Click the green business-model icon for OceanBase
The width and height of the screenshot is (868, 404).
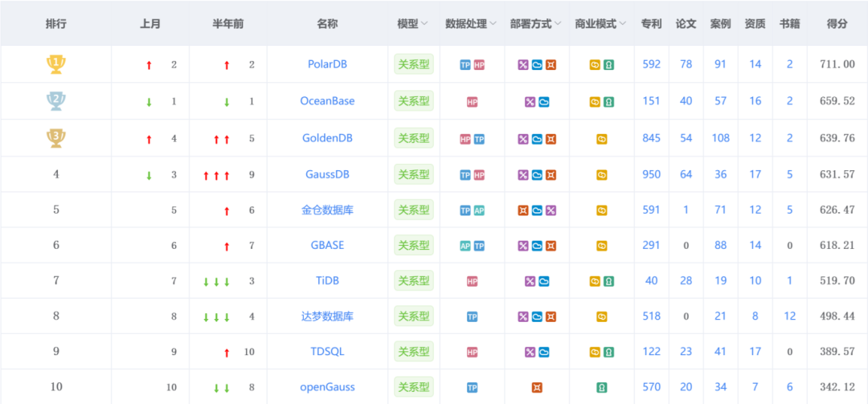(x=608, y=102)
